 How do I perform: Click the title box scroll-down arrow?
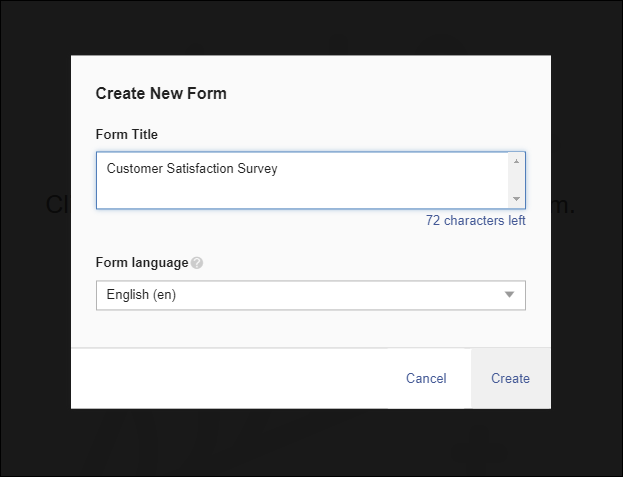[516, 199]
